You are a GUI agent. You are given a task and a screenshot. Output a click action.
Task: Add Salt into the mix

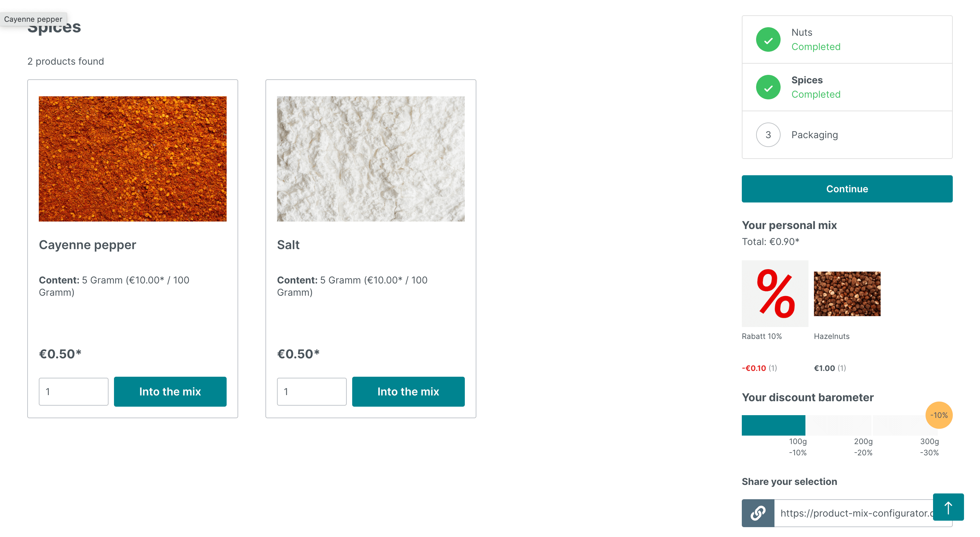click(408, 392)
